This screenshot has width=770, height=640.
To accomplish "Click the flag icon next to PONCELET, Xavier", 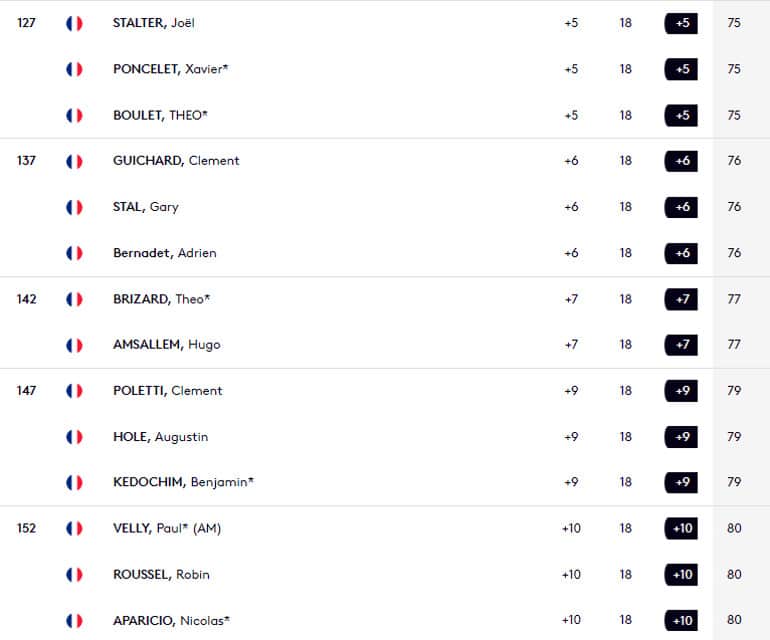I will pos(74,69).
